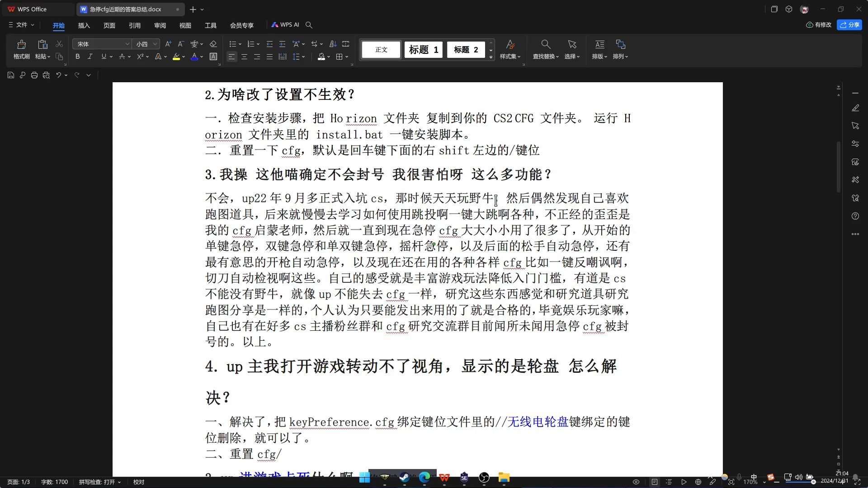Image resolution: width=868 pixels, height=488 pixels.
Task: Click the Copy icon below scissors
Action: pyautogui.click(x=59, y=56)
